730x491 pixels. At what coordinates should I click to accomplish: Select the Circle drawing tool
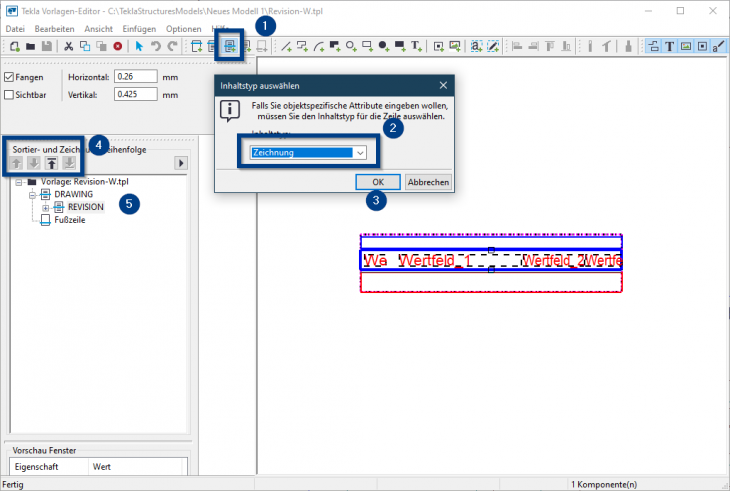[x=351, y=46]
